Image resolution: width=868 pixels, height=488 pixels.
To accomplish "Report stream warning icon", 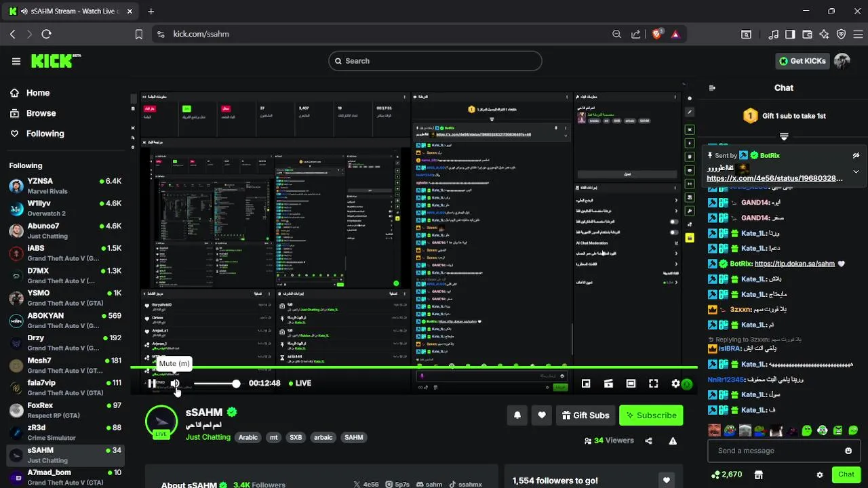I will pos(673,441).
